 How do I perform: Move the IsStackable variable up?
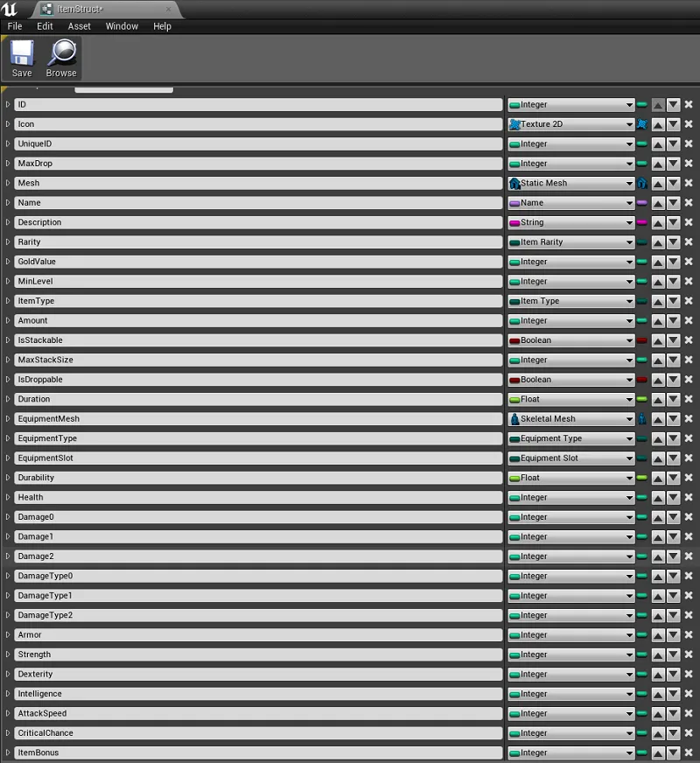[x=658, y=340]
